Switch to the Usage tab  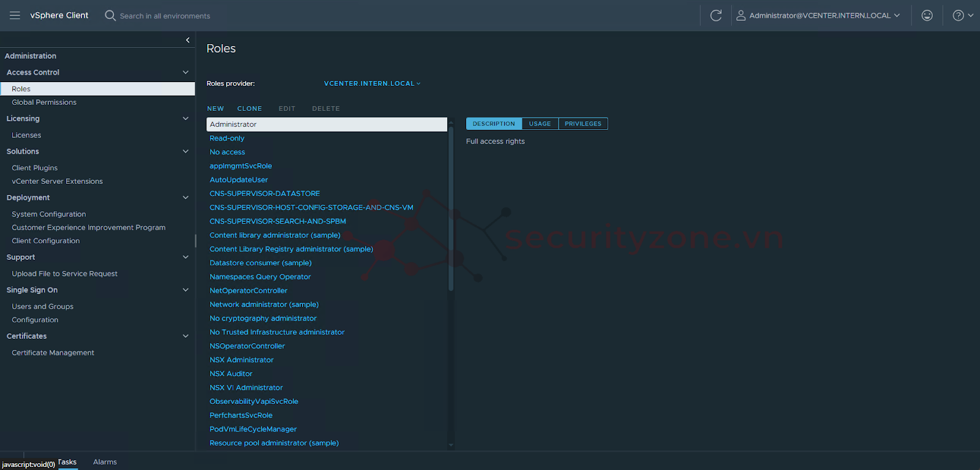pyautogui.click(x=540, y=124)
